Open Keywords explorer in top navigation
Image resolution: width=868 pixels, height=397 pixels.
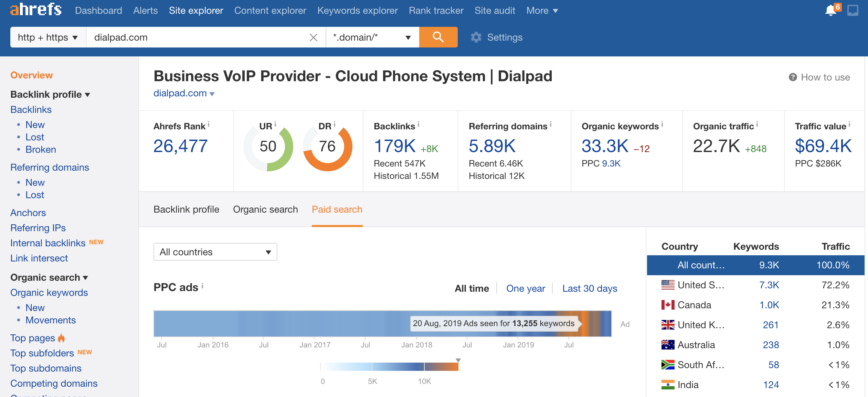click(357, 11)
